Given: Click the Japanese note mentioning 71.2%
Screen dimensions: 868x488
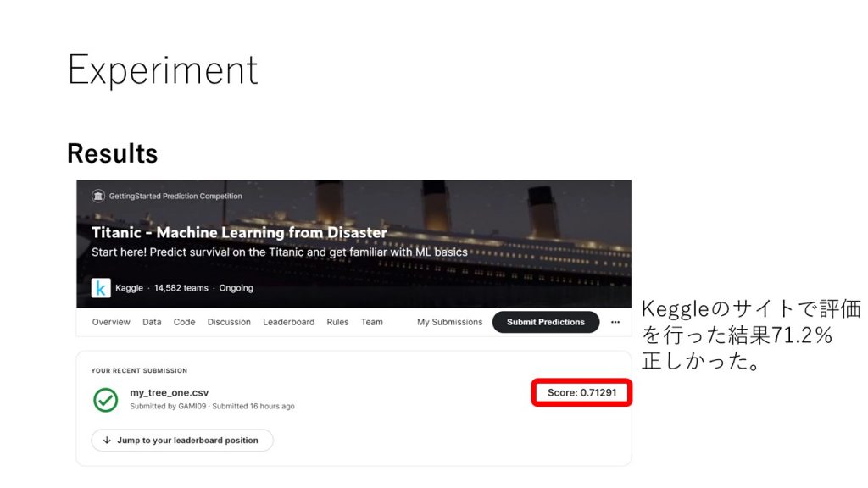Looking at the screenshot, I should point(750,335).
